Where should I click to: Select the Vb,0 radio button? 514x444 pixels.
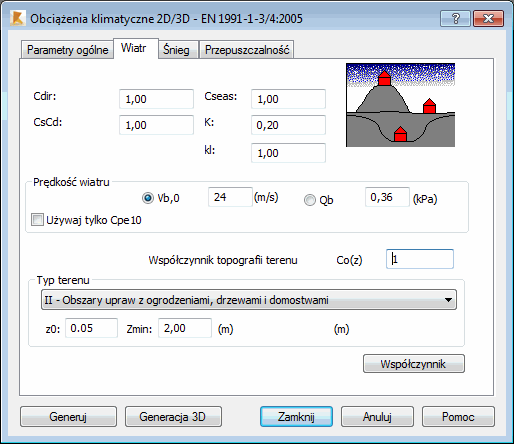(148, 198)
